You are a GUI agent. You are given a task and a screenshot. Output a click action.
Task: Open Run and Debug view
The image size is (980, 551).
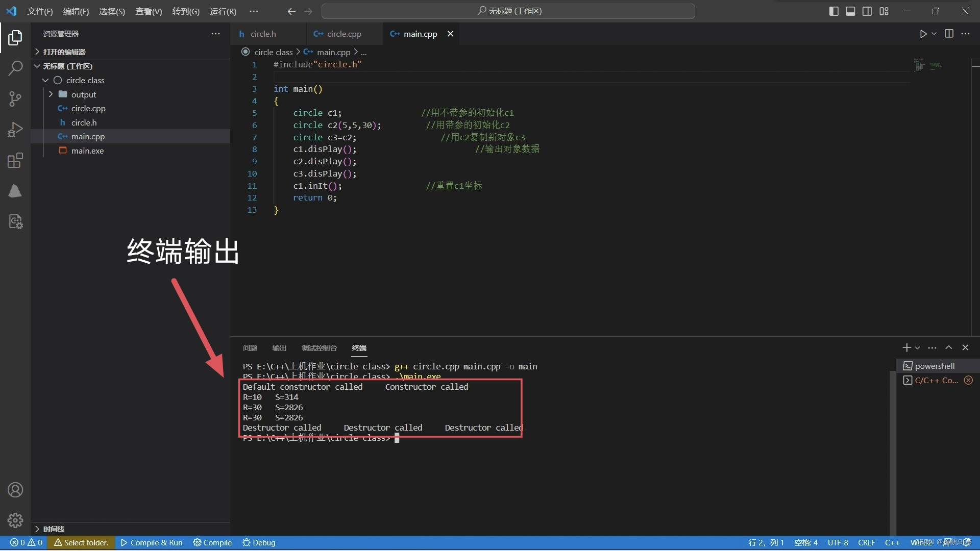(15, 130)
